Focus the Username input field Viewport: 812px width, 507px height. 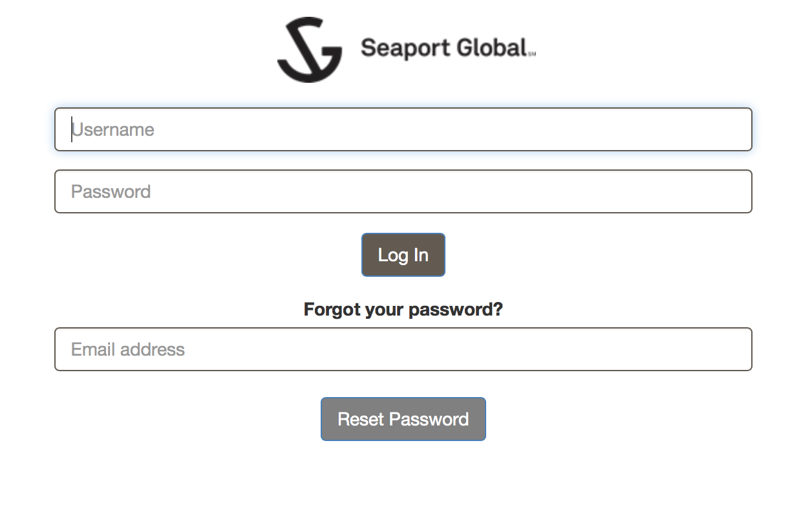click(x=403, y=129)
